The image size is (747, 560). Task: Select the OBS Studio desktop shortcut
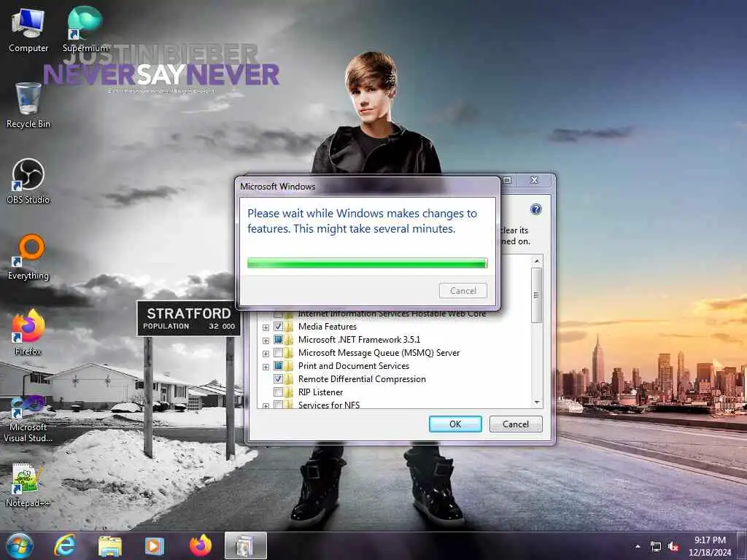tap(28, 181)
